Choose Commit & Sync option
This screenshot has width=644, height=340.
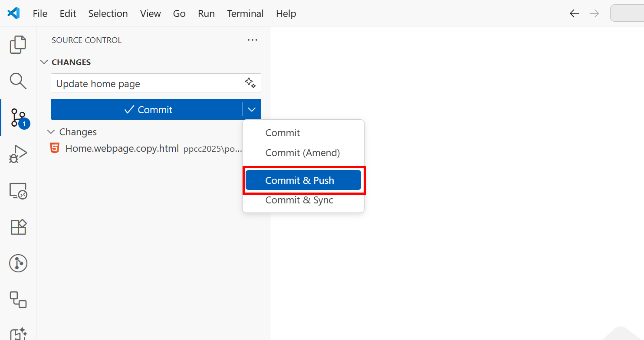point(299,200)
